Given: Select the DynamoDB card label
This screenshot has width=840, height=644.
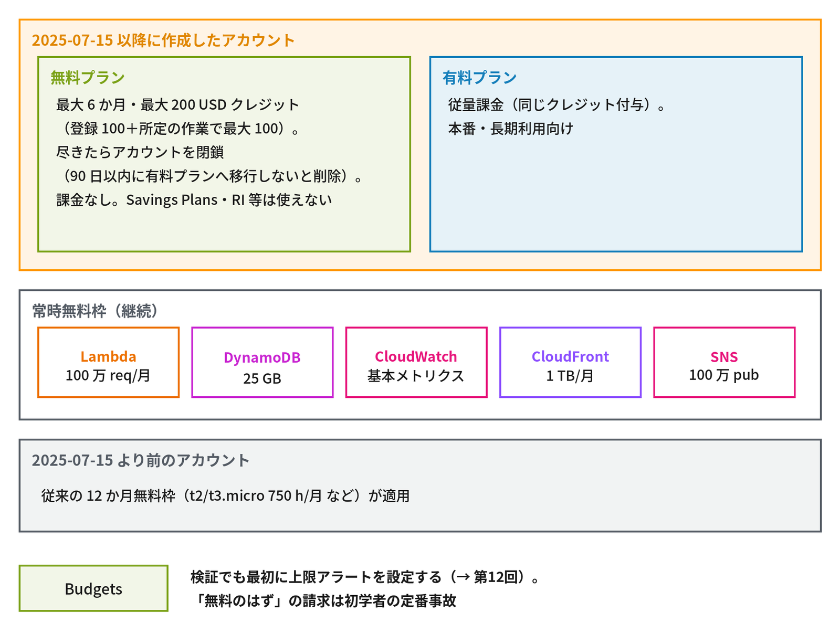Looking at the screenshot, I should click(x=262, y=357).
